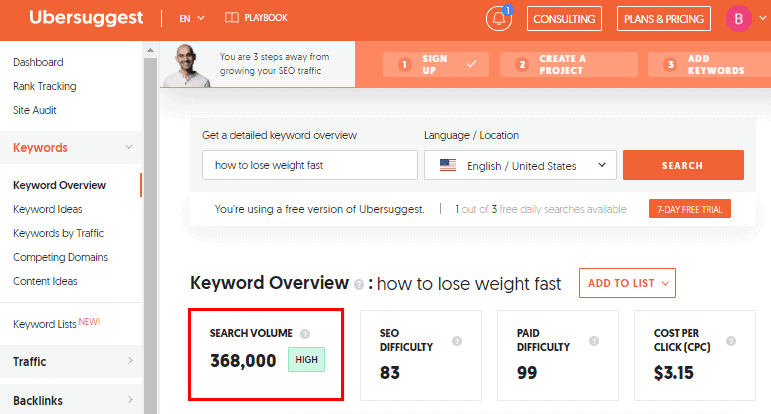Click the keyword input field
The width and height of the screenshot is (771, 414).
[x=310, y=165]
